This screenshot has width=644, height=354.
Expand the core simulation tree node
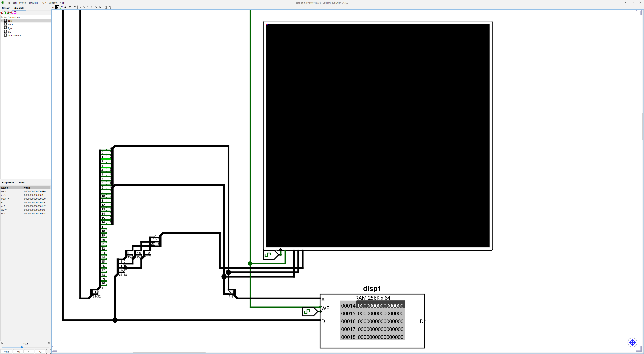(2, 21)
